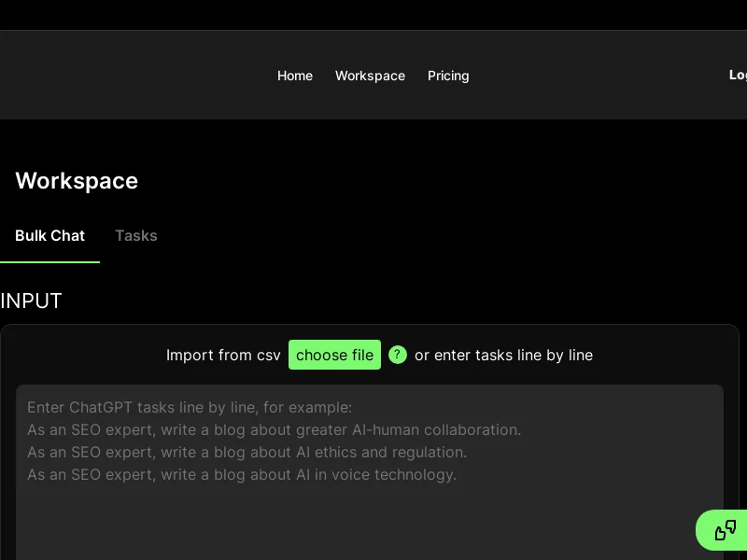Click empty space below the example prompts
Viewport: 747px width, 560px height.
(x=370, y=523)
